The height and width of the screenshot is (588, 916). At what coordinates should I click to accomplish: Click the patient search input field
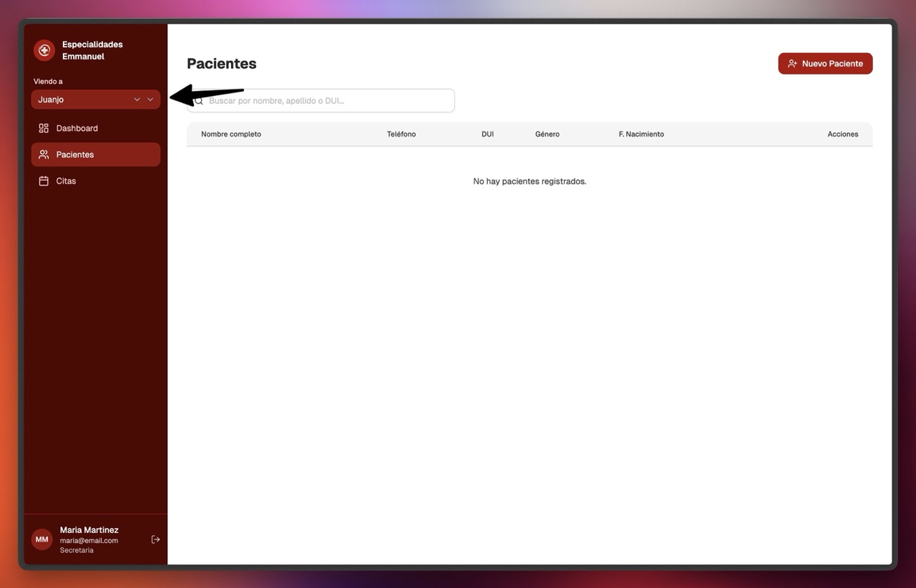(x=322, y=100)
